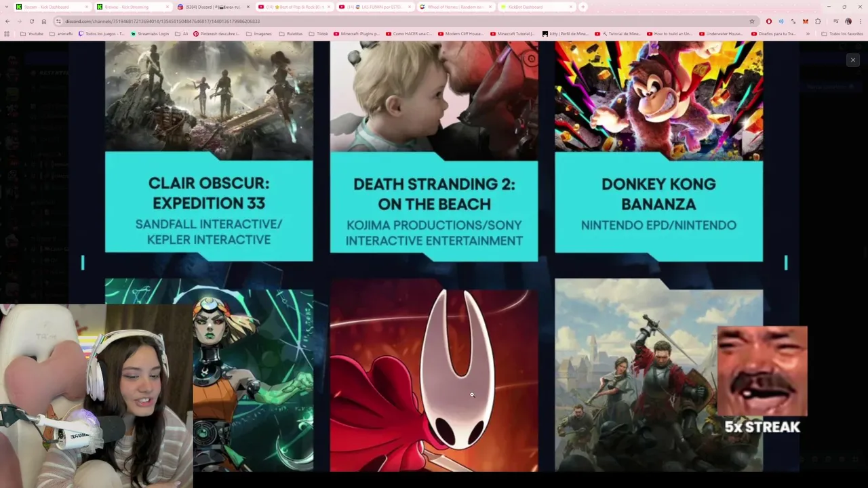868x488 pixels.
Task: Close the Browse - Kick Streaming tab
Action: coord(167,7)
